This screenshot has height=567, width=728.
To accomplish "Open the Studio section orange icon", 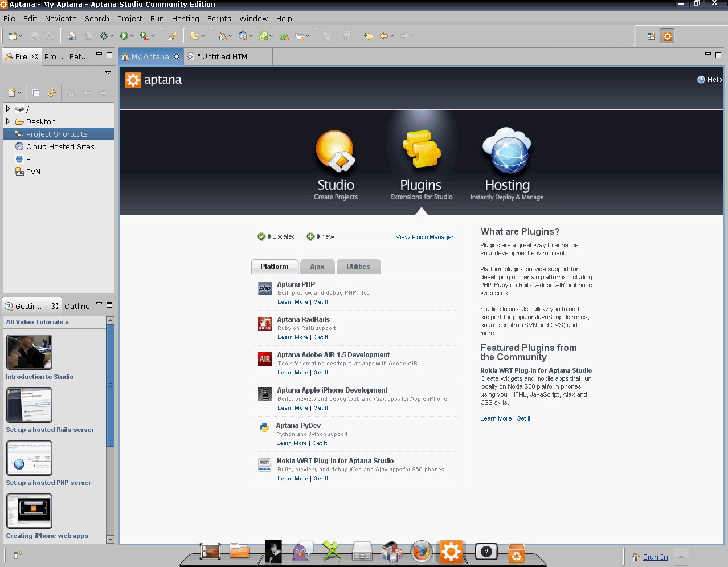I will [x=336, y=152].
